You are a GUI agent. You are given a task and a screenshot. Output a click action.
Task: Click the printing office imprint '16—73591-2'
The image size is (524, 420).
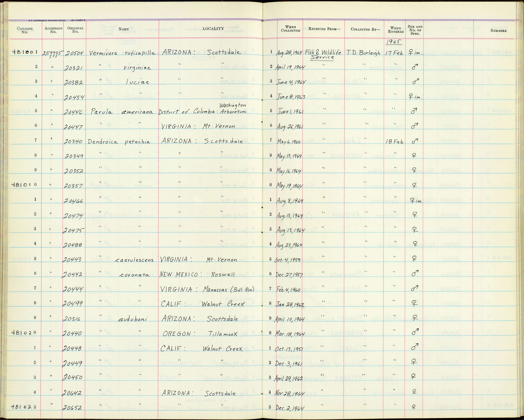pos(78,21)
